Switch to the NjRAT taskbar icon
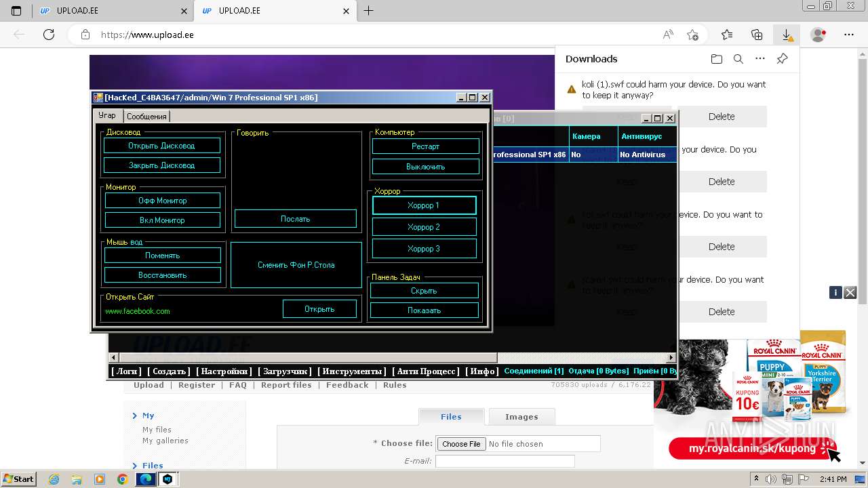 (x=168, y=479)
